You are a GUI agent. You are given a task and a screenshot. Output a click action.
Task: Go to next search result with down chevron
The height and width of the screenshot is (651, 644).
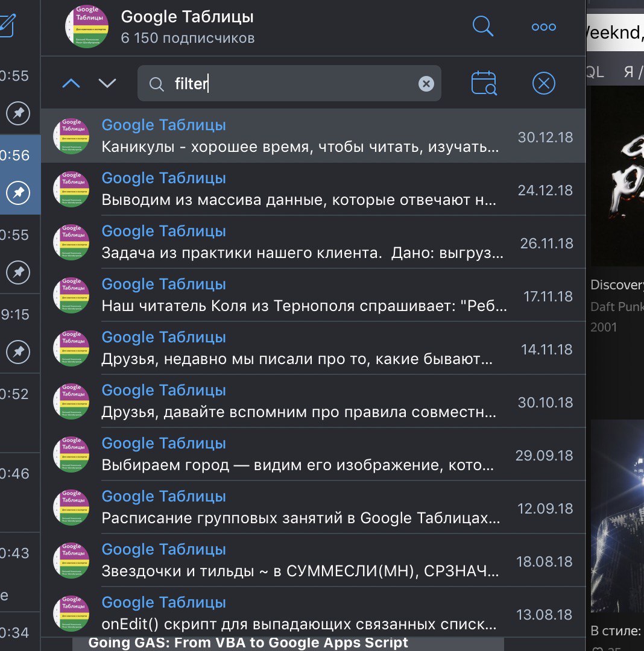tap(107, 83)
